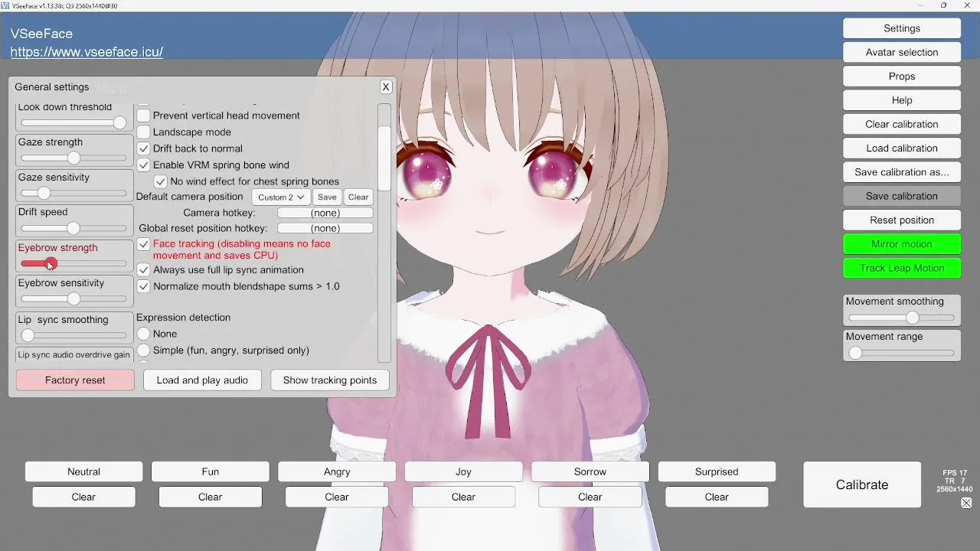980x551 pixels.
Task: Adjust the Movement smoothing slider
Action: pos(901,318)
